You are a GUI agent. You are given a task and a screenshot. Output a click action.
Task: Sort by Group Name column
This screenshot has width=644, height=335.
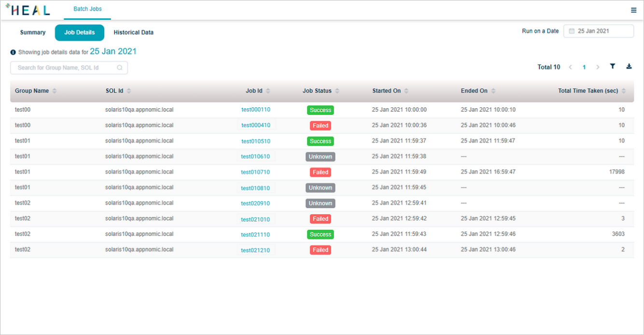point(55,91)
